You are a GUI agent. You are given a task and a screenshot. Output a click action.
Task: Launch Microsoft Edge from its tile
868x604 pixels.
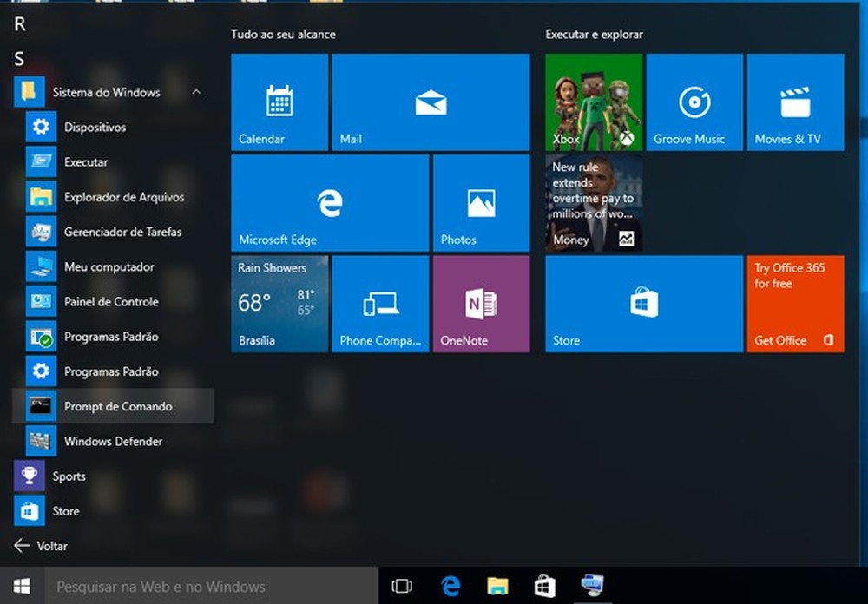tap(329, 202)
